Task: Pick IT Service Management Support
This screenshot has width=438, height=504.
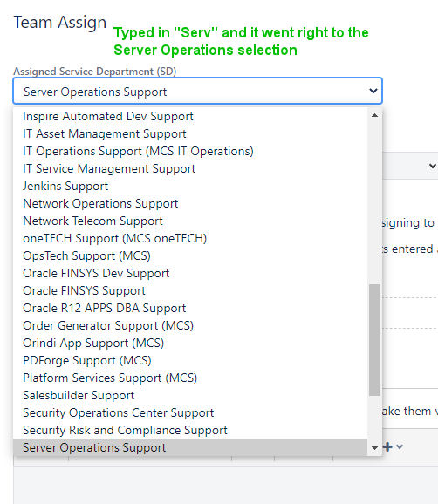Action: point(190,168)
